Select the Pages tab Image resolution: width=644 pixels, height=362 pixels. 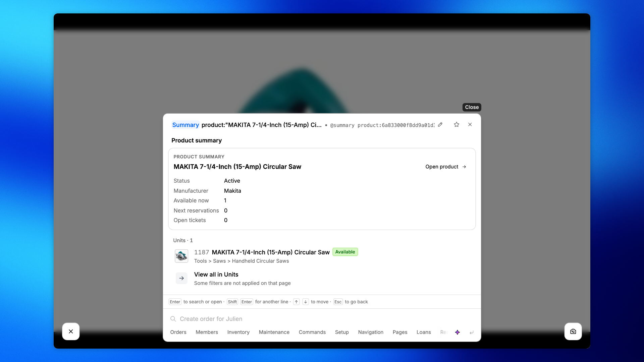tap(400, 332)
